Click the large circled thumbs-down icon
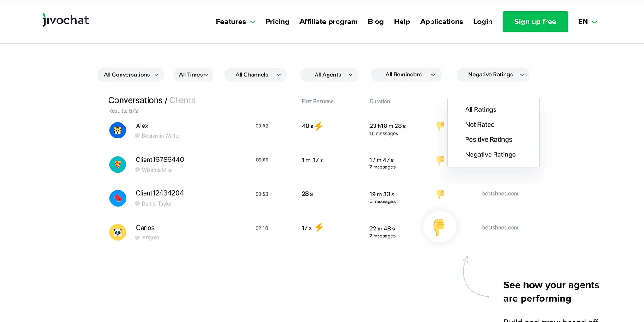Image resolution: width=644 pixels, height=322 pixels. coord(439,226)
